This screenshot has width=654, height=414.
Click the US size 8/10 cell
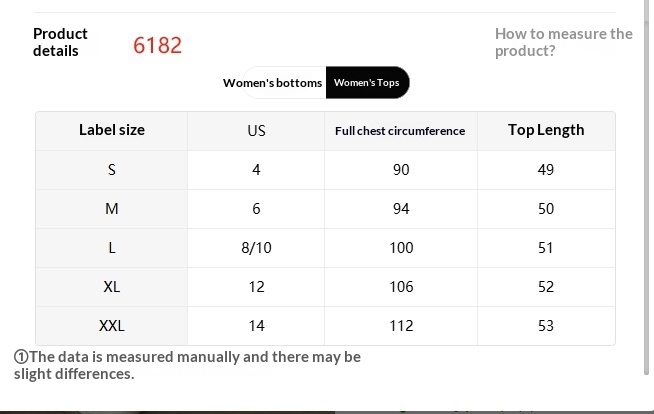point(256,248)
